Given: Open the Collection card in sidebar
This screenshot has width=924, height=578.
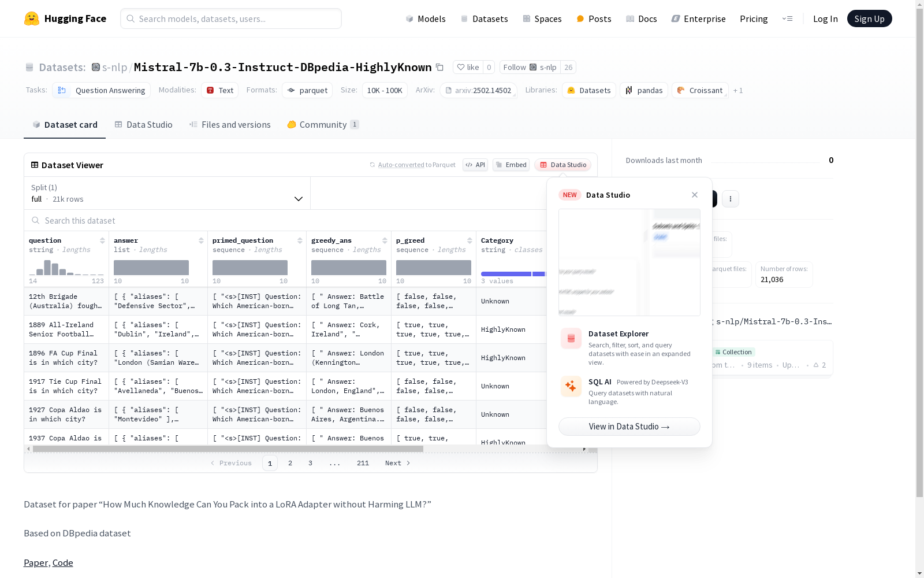Looking at the screenshot, I should 772,358.
